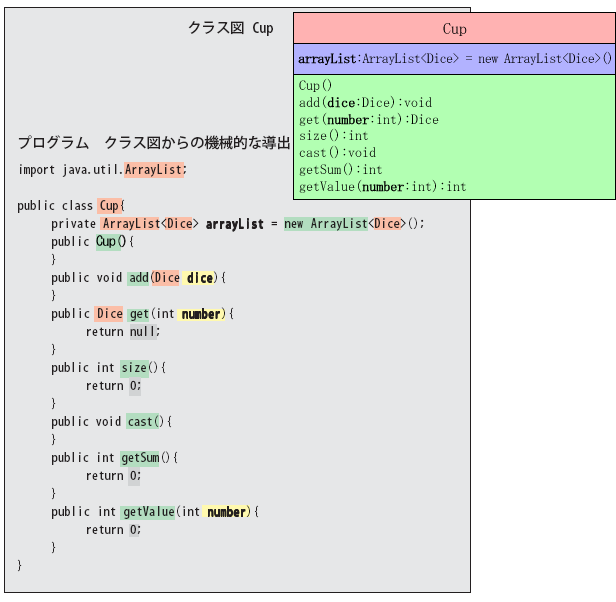Select the highlighted null return value in code

click(x=143, y=332)
